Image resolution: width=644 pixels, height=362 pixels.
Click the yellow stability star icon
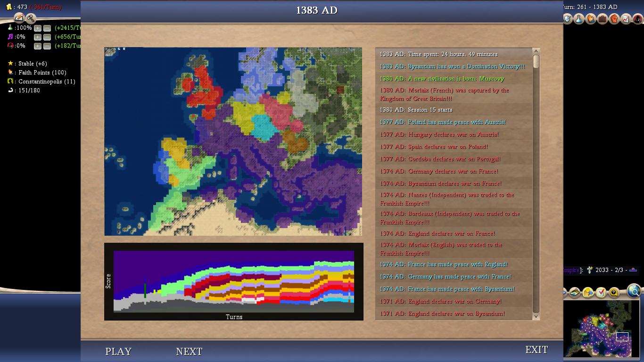coord(10,64)
